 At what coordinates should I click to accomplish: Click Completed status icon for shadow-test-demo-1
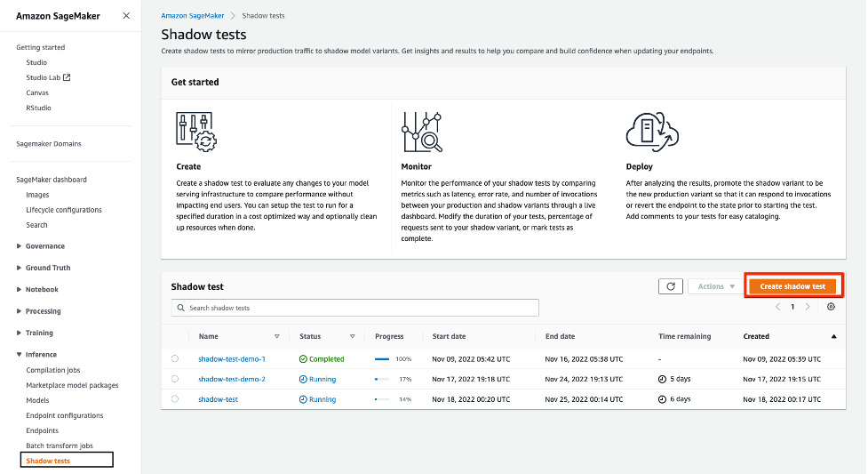coord(303,359)
